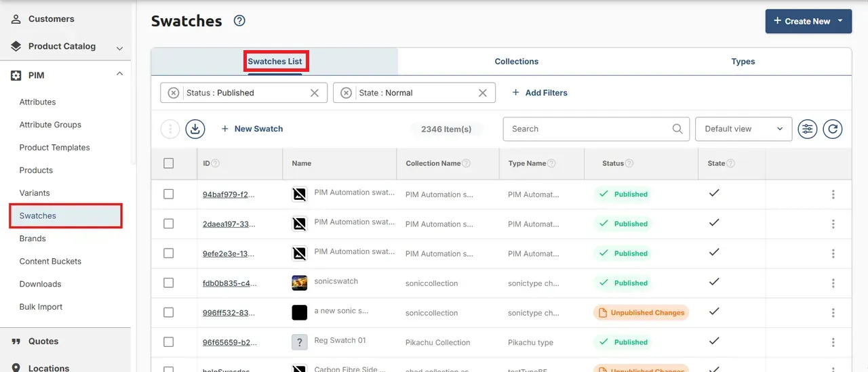Open swatch ID link fdb0b835-c4

point(229,283)
